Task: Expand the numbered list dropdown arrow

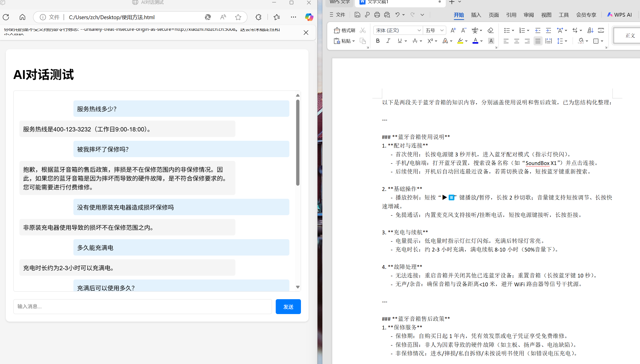Action: point(528,30)
